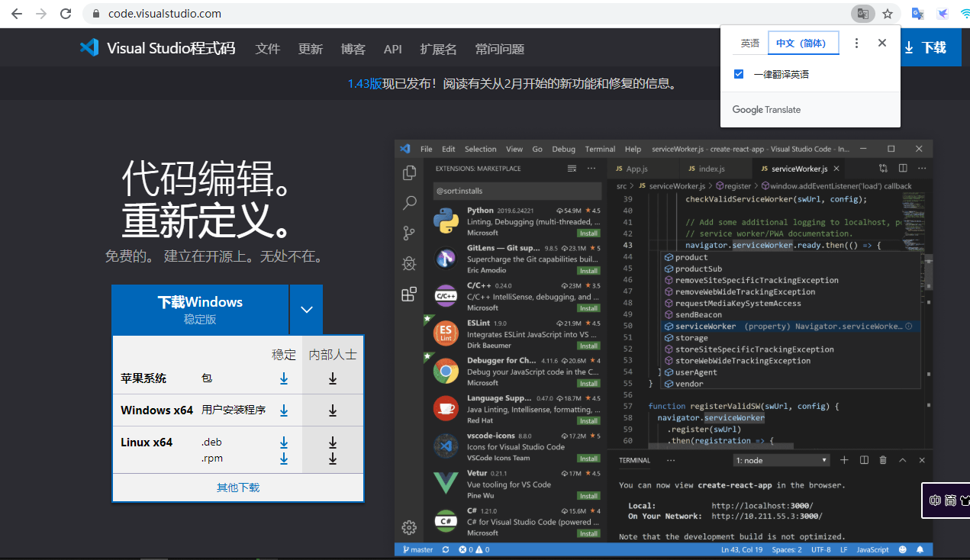Screen dimensions: 970x560
Task: Click the GitLens extension icon
Action: [445, 259]
